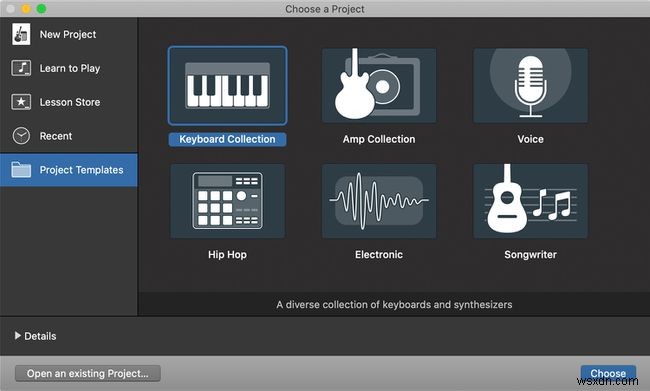The width and height of the screenshot is (650, 391).
Task: Click the Details label text
Action: (40, 336)
